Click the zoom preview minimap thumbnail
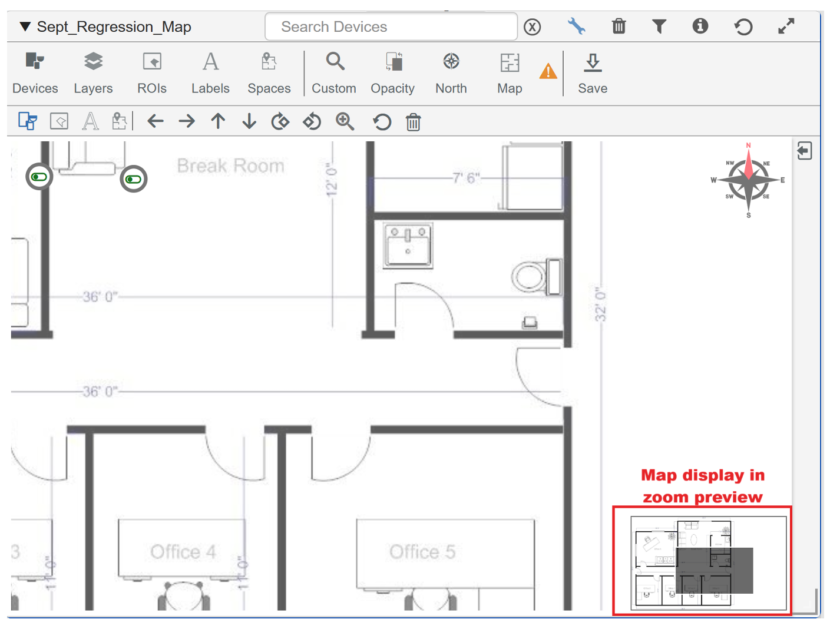 (708, 562)
